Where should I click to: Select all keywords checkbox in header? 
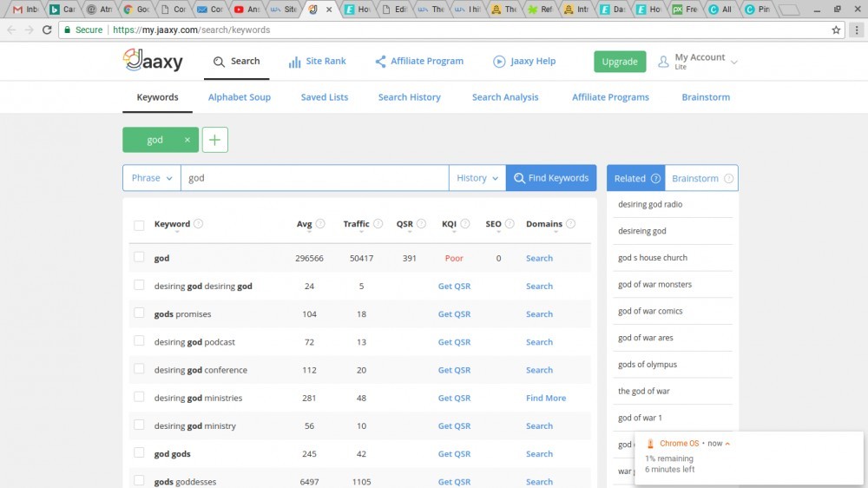(139, 225)
